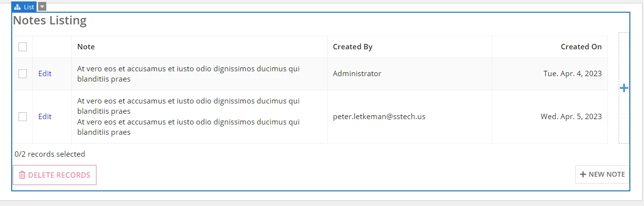
Task: Click the DELETE RECORDS button text
Action: (59, 175)
